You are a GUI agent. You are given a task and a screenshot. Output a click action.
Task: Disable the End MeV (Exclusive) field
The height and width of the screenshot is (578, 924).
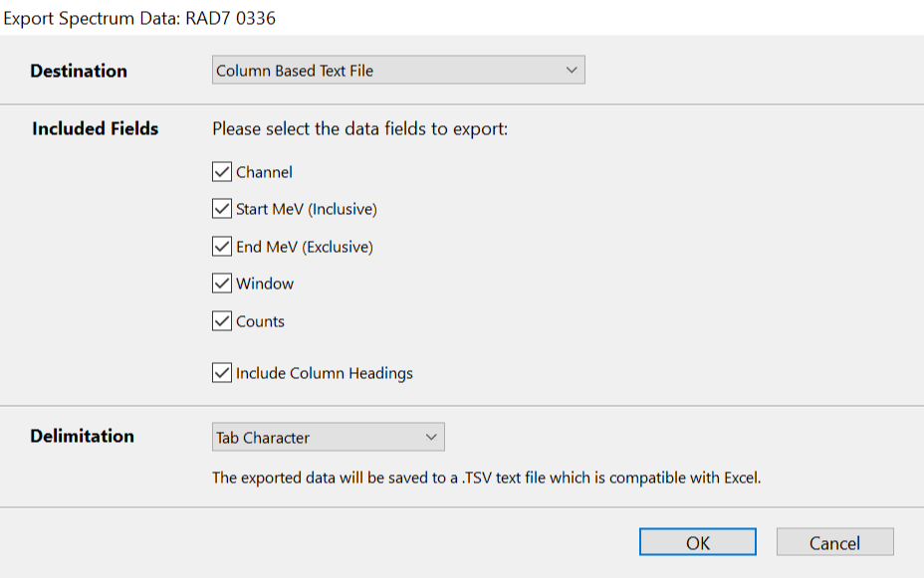(222, 247)
